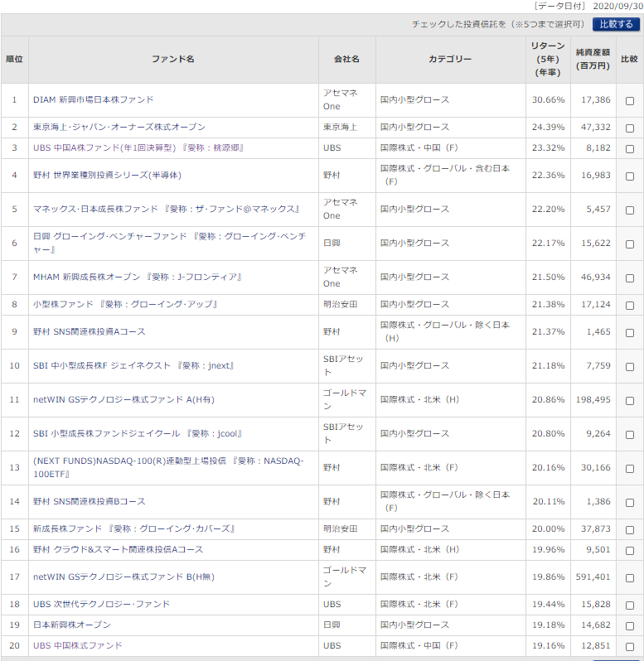Check the compare box for netWIN GSテクノロジー株式ファンド A(H有)
The width and height of the screenshot is (644, 661).
pos(630,400)
